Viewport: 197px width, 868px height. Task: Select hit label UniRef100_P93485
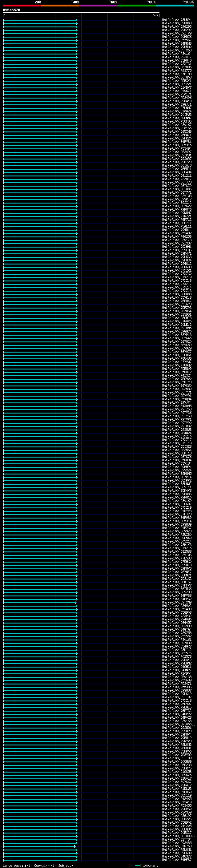[177, 843]
